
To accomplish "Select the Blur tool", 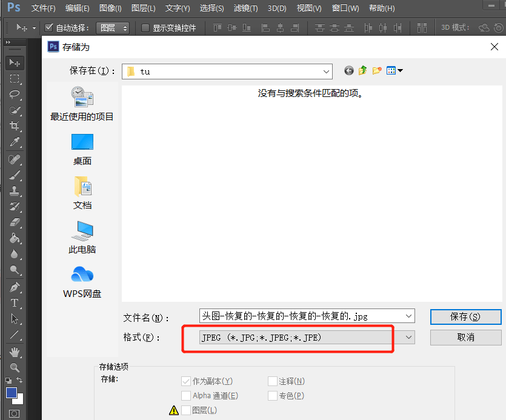I will [x=15, y=254].
